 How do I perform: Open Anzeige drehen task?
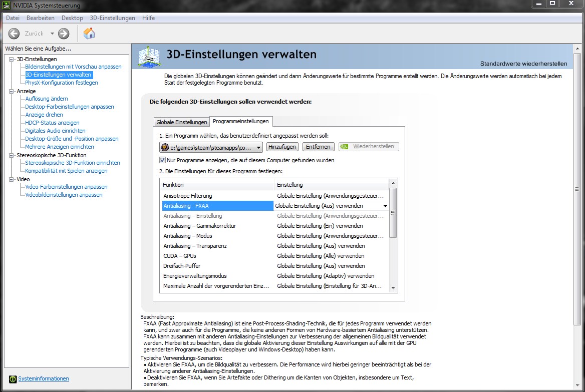44,115
